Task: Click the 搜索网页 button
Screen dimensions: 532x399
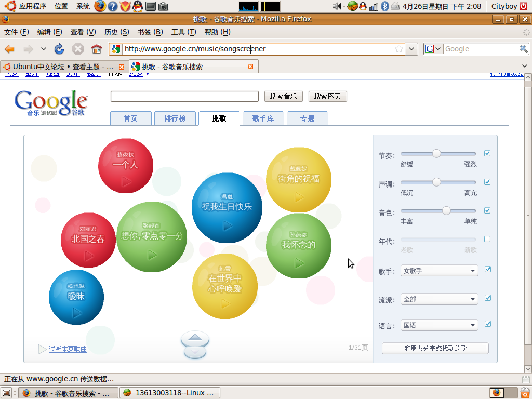Action: point(327,96)
